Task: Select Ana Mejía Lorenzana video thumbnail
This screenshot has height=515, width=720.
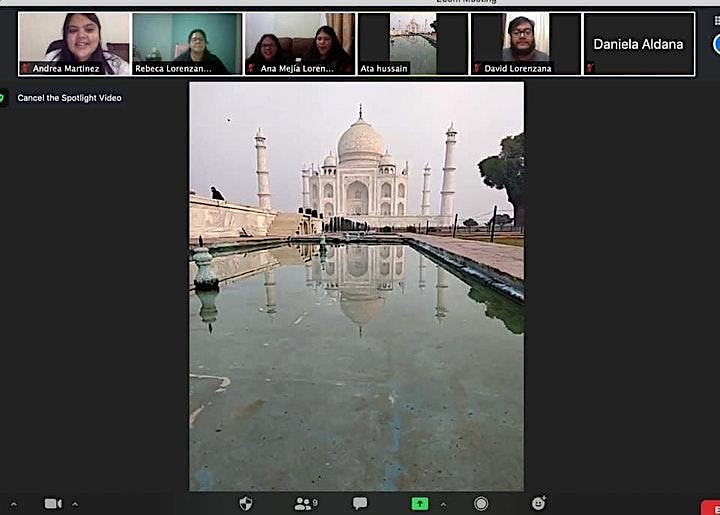Action: pos(300,44)
